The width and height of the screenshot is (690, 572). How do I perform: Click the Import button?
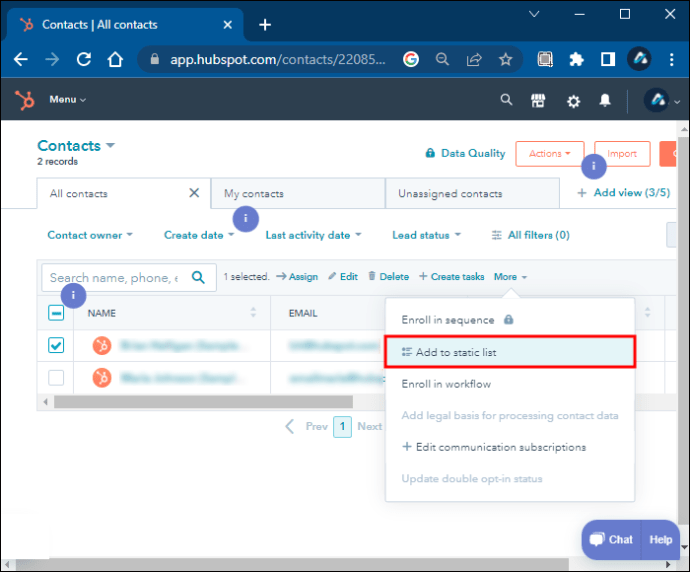622,154
